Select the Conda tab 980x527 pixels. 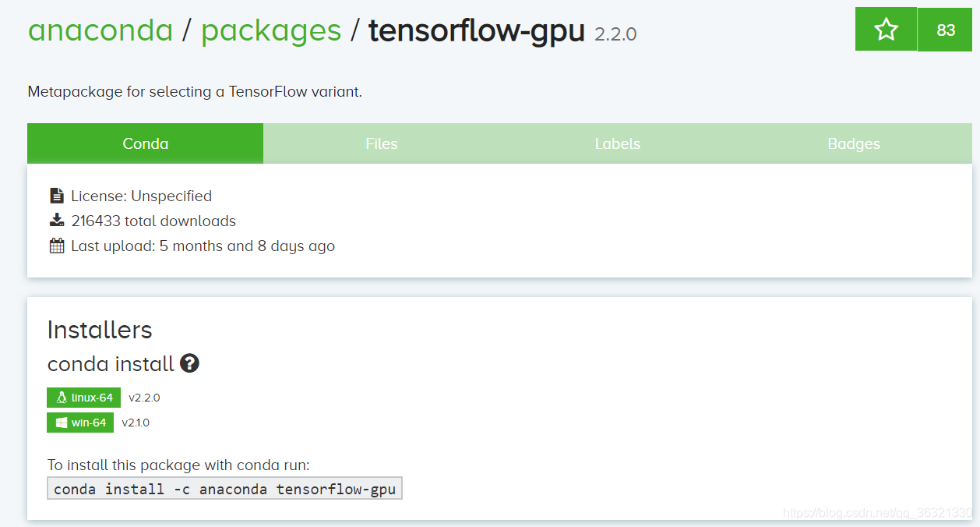pos(146,143)
